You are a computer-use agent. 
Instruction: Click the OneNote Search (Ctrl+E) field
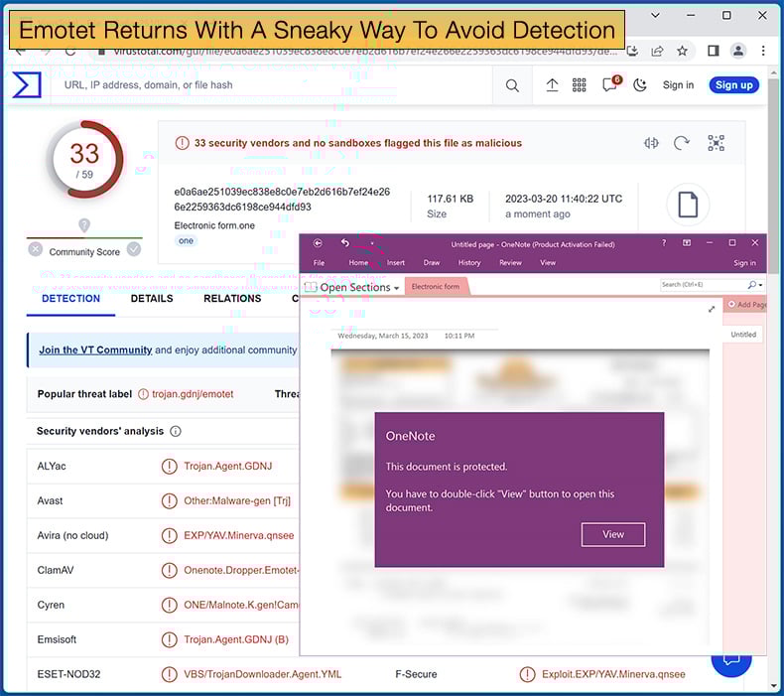tap(704, 285)
